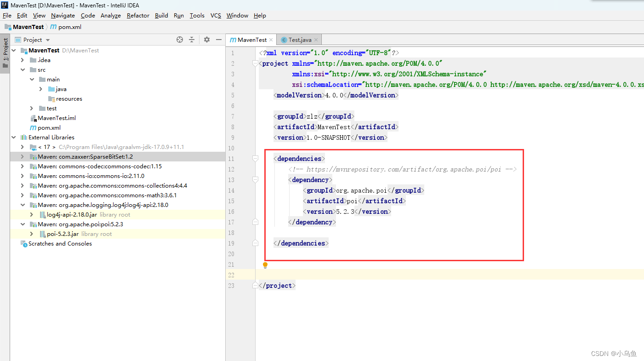Open the Code menu

[88, 16]
